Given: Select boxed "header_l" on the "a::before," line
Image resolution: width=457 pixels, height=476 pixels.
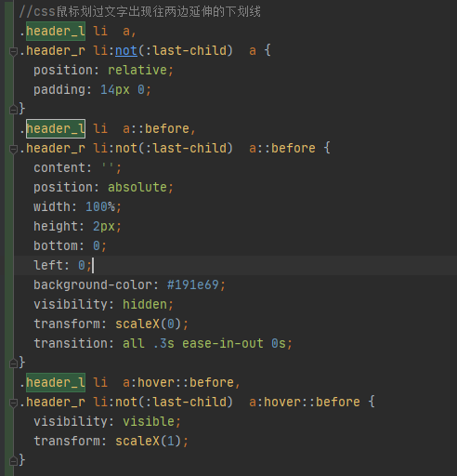Looking at the screenshot, I should tap(56, 128).
